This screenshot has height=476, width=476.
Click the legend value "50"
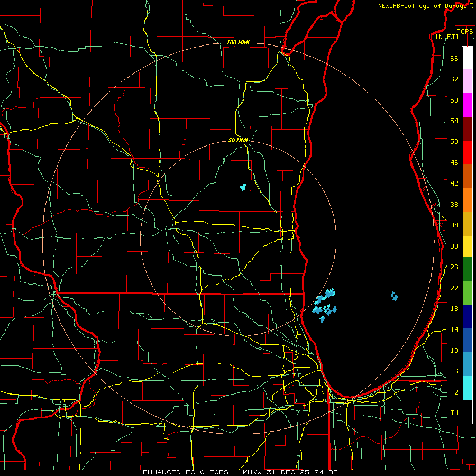[x=454, y=142]
